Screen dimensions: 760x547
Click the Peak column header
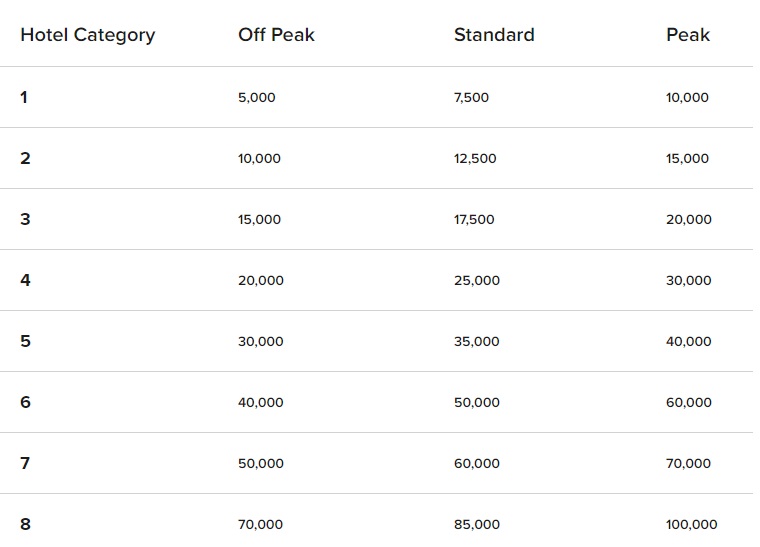tap(688, 35)
